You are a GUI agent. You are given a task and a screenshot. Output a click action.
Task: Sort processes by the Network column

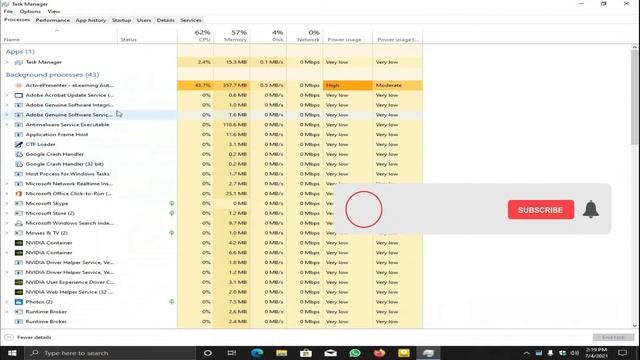[x=304, y=36]
